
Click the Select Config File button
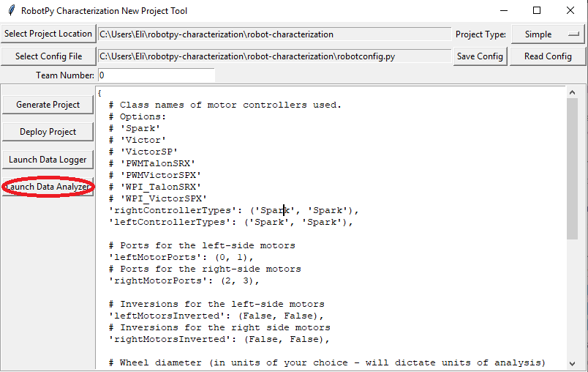48,56
